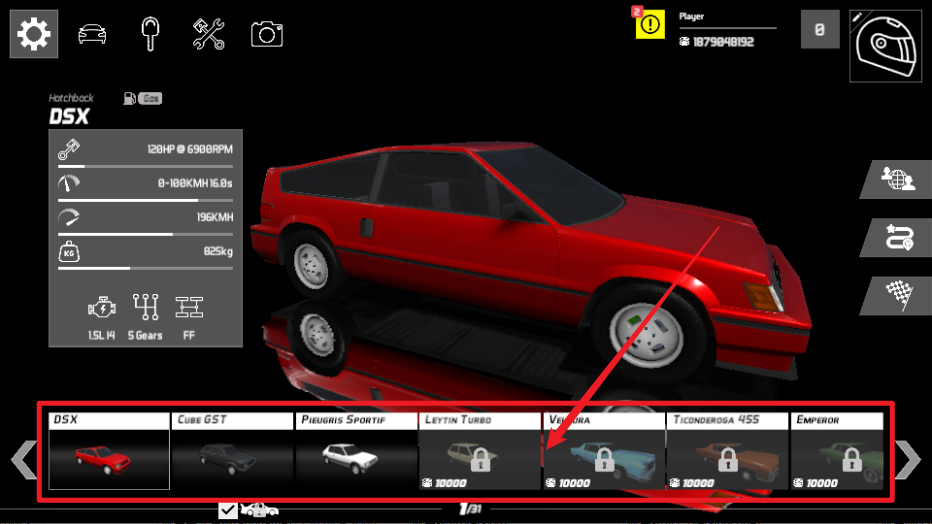Click the yellow warning notification icon
This screenshot has width=932, height=524.
(650, 23)
